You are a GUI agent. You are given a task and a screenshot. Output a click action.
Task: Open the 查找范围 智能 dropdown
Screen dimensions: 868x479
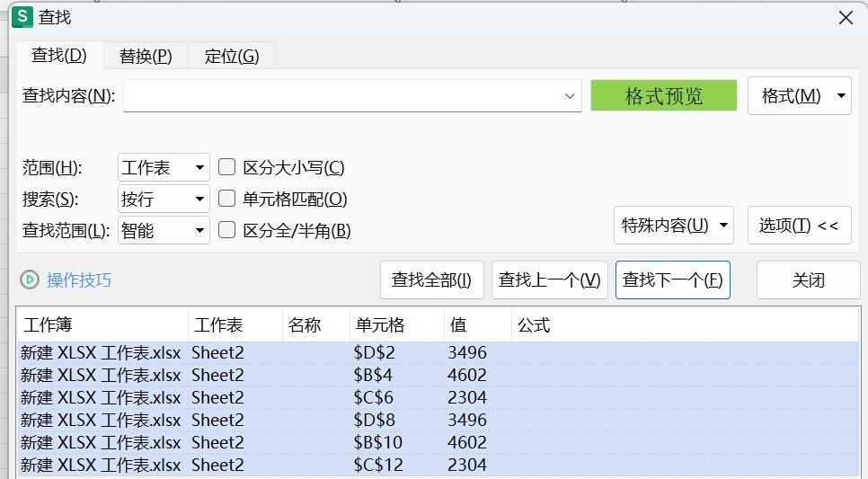(164, 230)
